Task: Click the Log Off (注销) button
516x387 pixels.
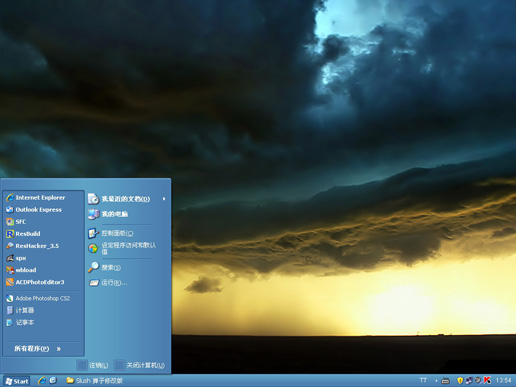Action: pos(92,365)
